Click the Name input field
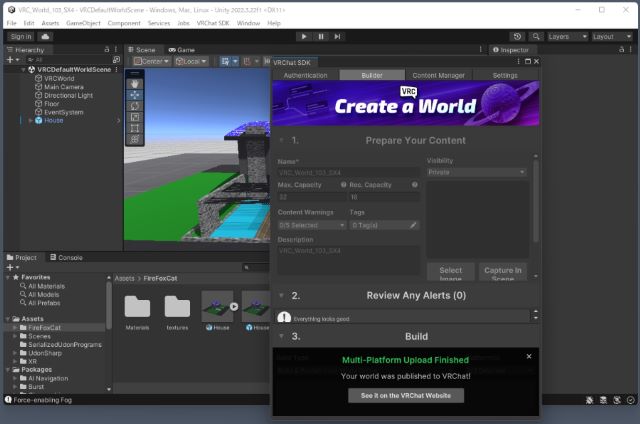Screen dimensions: 640x424 (349, 173)
